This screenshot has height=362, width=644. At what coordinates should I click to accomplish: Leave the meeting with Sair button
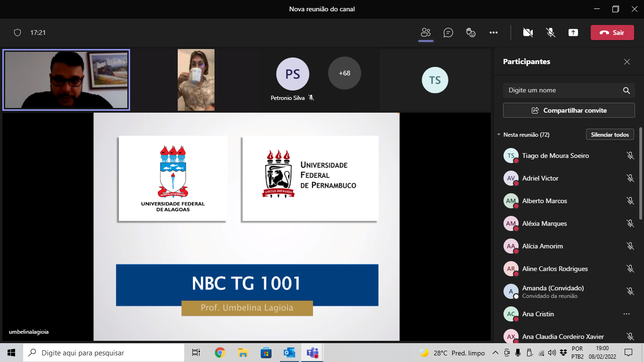(x=612, y=33)
